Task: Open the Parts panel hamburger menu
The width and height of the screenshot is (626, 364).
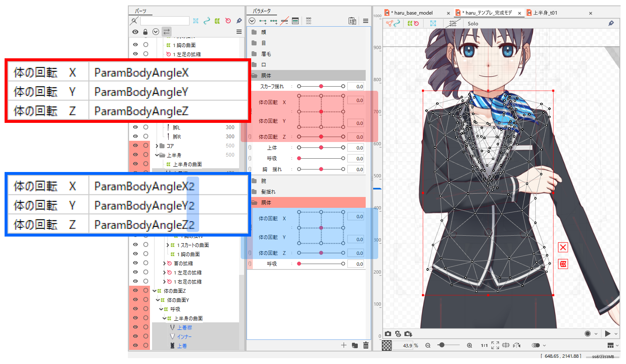Action: [x=239, y=32]
